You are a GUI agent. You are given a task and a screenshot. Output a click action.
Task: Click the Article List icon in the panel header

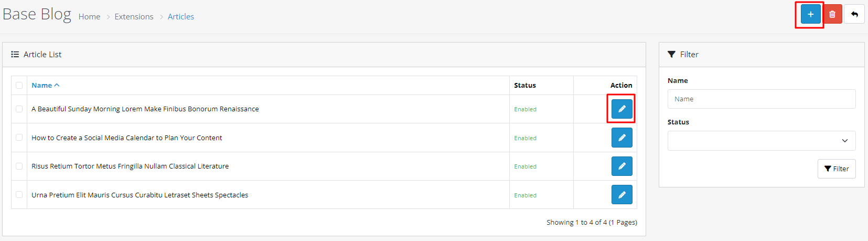point(15,55)
